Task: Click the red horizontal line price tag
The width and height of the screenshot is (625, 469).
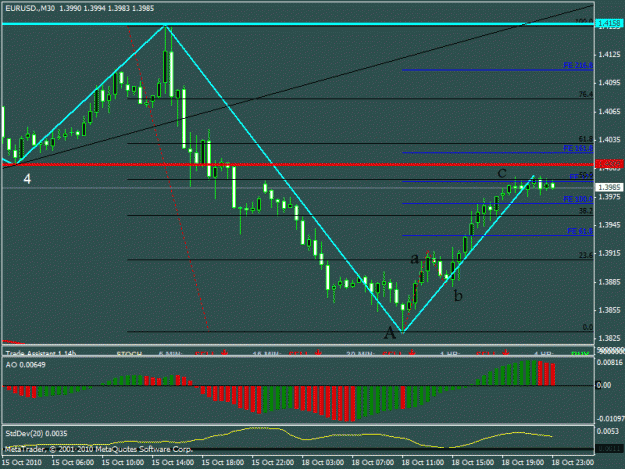Action: tap(609, 164)
